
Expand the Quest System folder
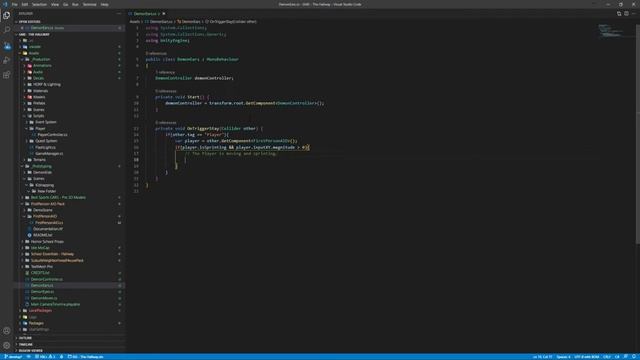46,141
